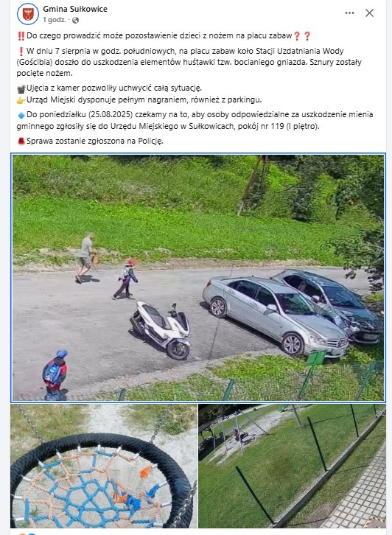
Task: Click the globe public-visibility icon
Action: pos(75,20)
